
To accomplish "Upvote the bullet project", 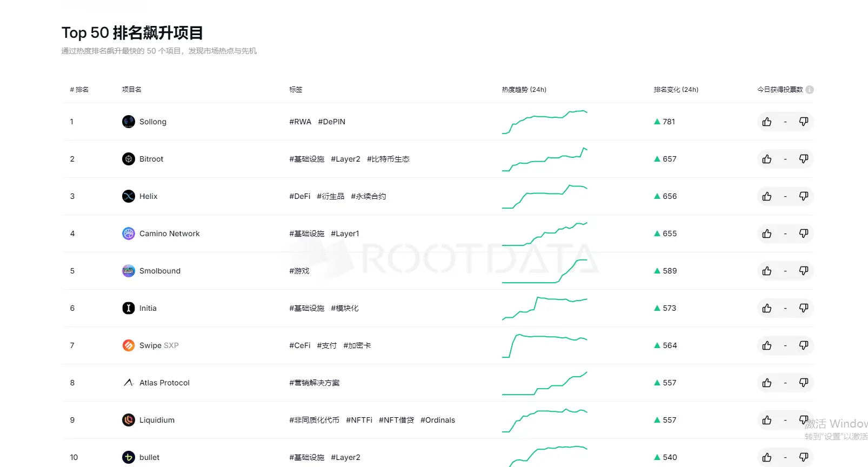I will click(x=767, y=457).
